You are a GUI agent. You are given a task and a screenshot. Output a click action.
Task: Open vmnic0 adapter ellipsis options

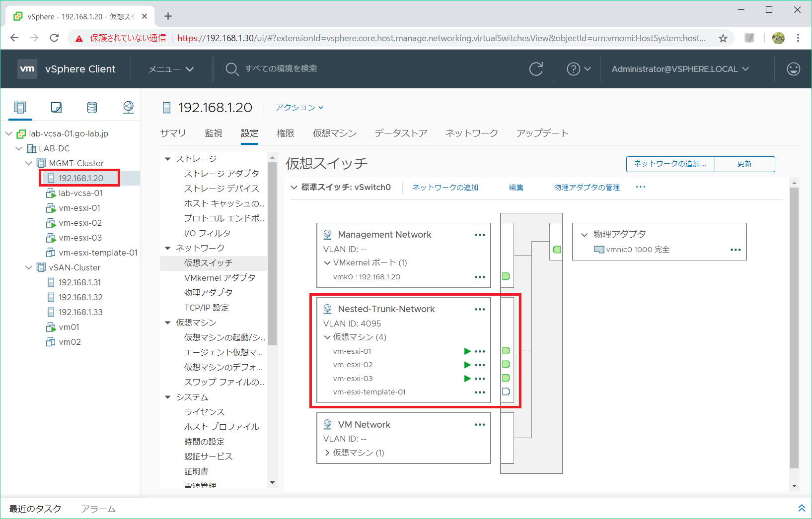point(736,250)
